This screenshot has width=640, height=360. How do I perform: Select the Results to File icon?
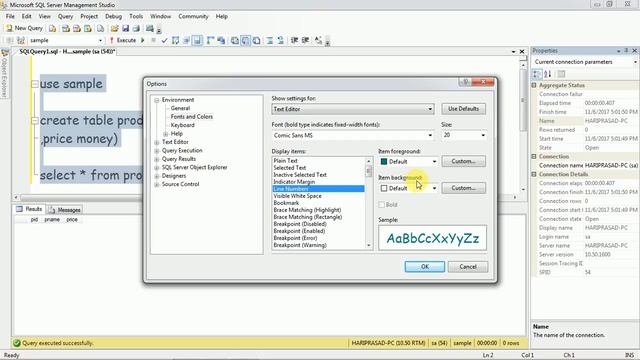256,40
